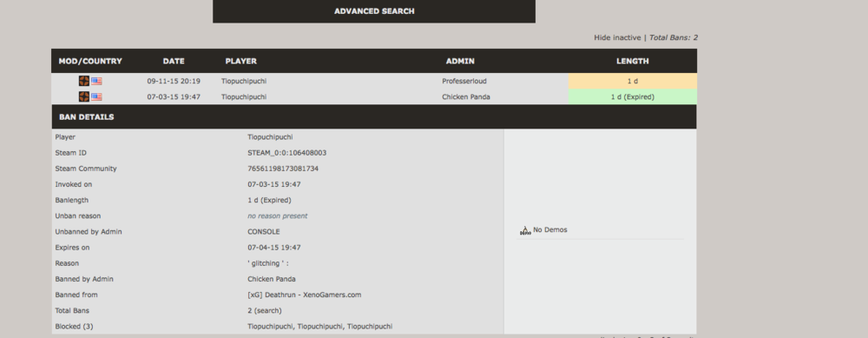Click Banned from server XenoGamers.com
The width and height of the screenshot is (868, 338).
click(304, 295)
